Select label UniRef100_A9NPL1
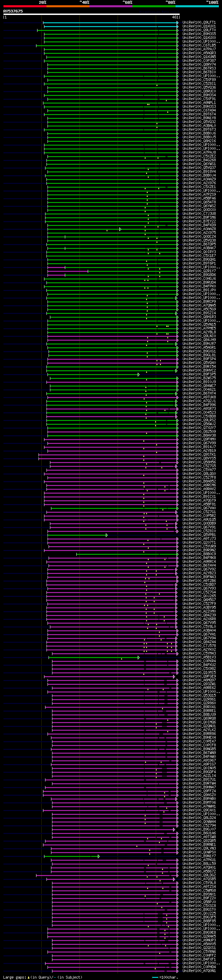The image size is (222, 980). point(199,103)
